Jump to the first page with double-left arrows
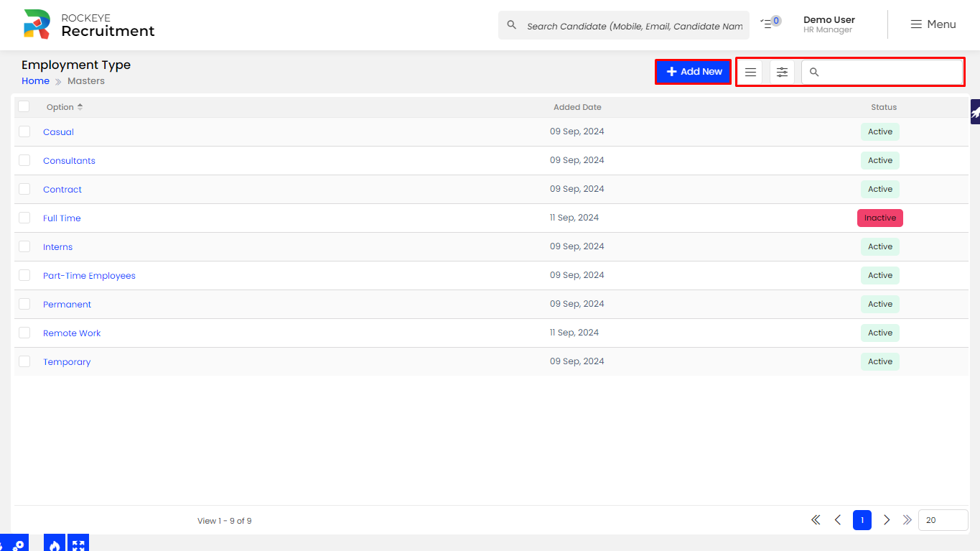 [x=816, y=520]
